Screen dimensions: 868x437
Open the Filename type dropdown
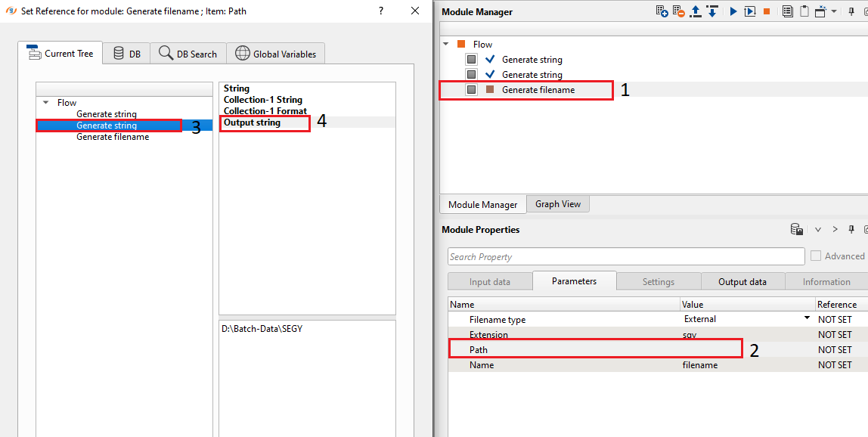(807, 319)
